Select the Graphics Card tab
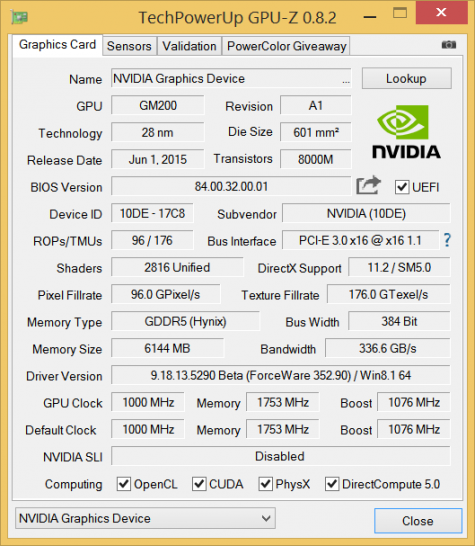This screenshot has height=546, width=475. (x=57, y=45)
